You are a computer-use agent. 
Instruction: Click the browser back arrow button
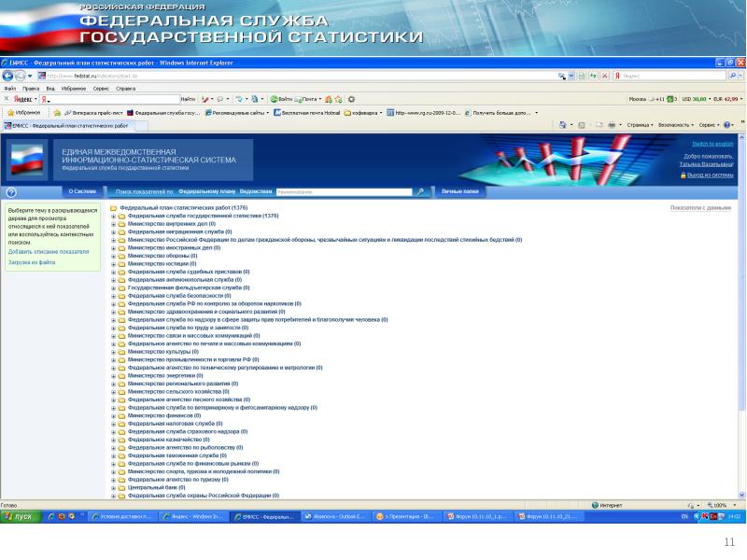pos(8,76)
